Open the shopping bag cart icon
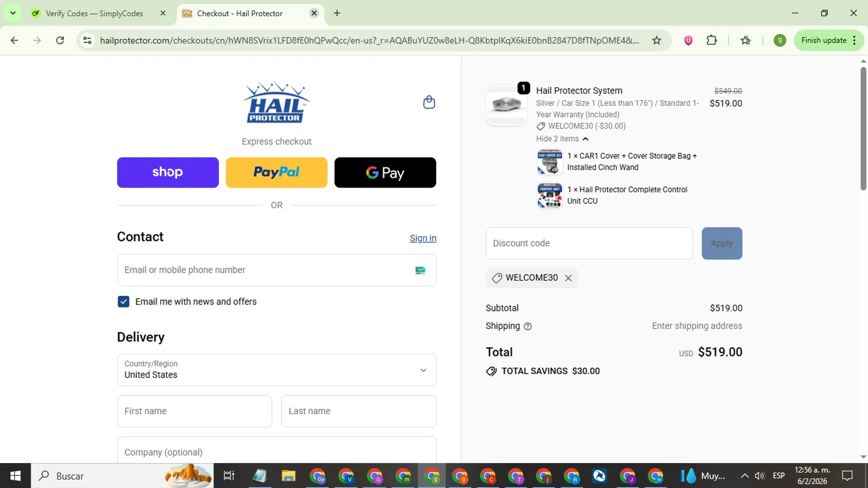Image resolution: width=868 pixels, height=488 pixels. coord(429,102)
